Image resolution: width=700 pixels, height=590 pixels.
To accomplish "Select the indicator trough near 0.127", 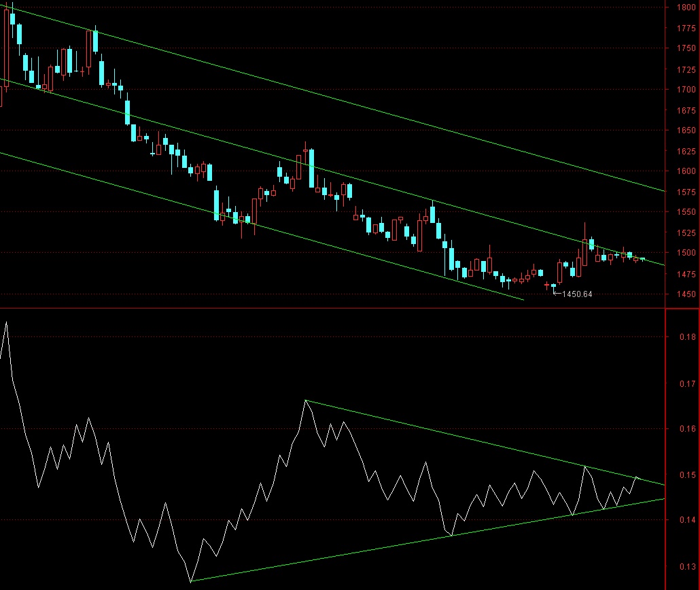I will [x=190, y=581].
